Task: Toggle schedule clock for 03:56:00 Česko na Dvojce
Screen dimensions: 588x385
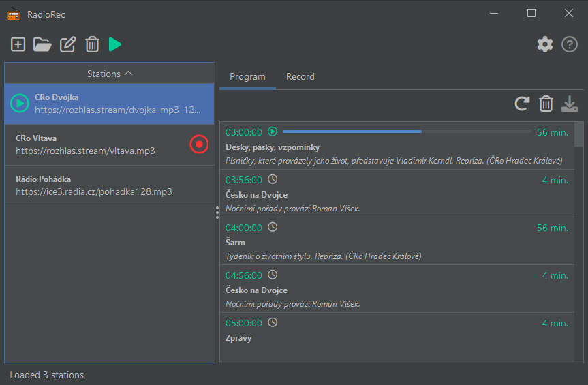Action: (273, 179)
